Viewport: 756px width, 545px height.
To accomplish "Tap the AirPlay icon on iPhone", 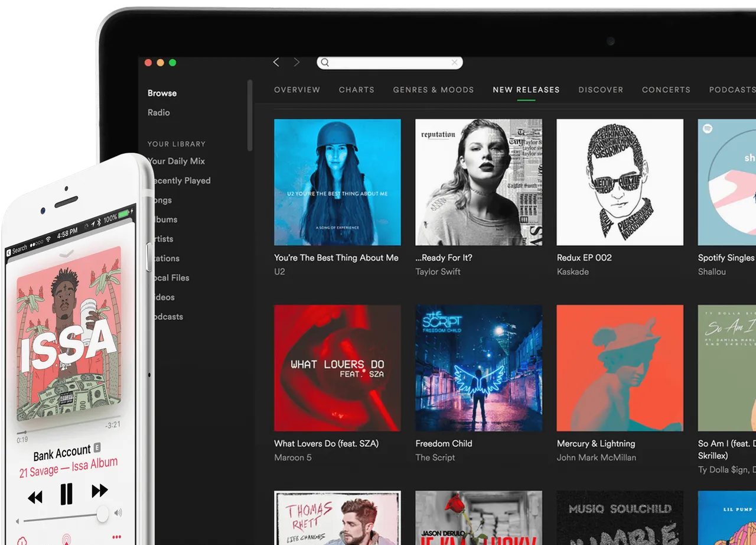I will (67, 539).
